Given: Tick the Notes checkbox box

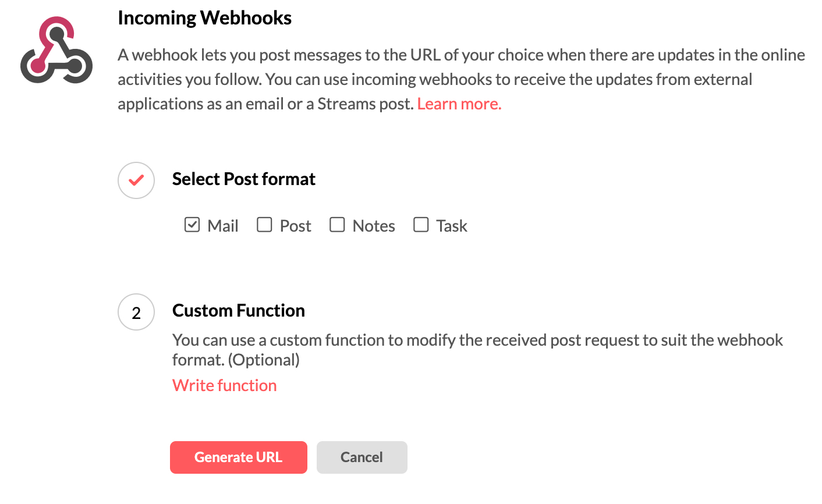Looking at the screenshot, I should coord(337,225).
